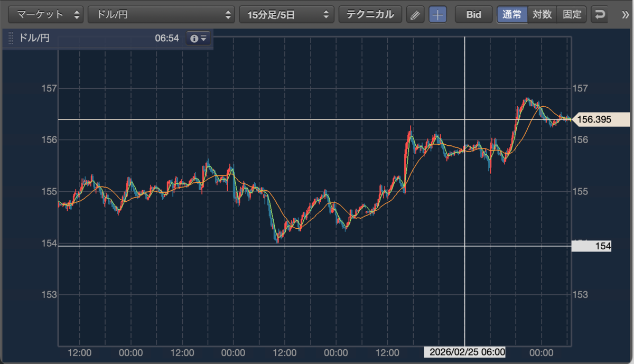The height and width of the screenshot is (364, 634).
Task: Open the テクニカル indicators menu
Action: [370, 15]
